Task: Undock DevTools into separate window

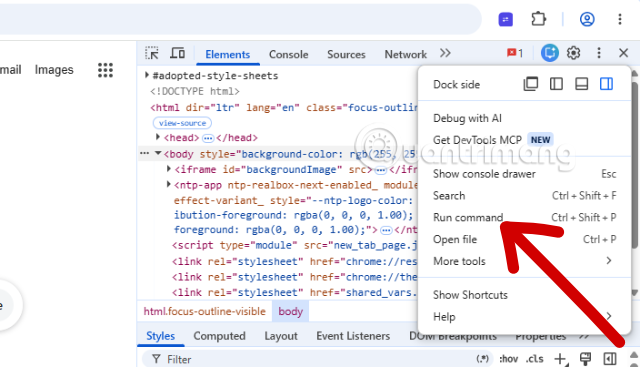Action: (x=531, y=84)
